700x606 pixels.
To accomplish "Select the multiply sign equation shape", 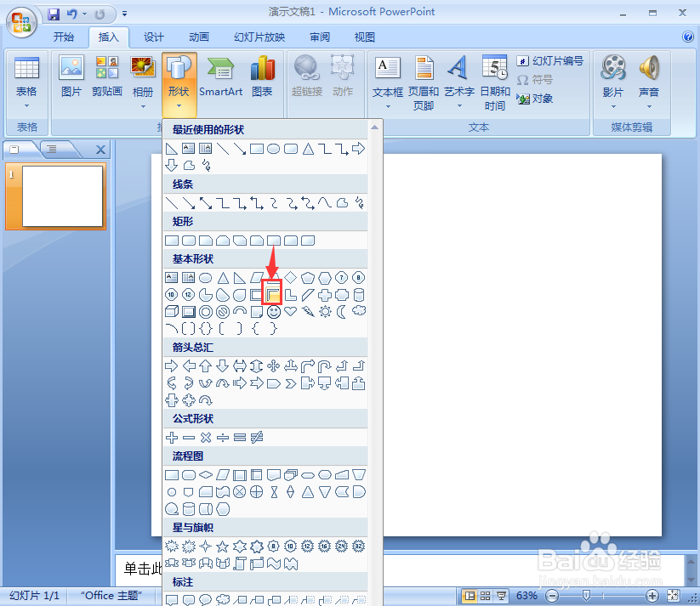I will point(206,438).
